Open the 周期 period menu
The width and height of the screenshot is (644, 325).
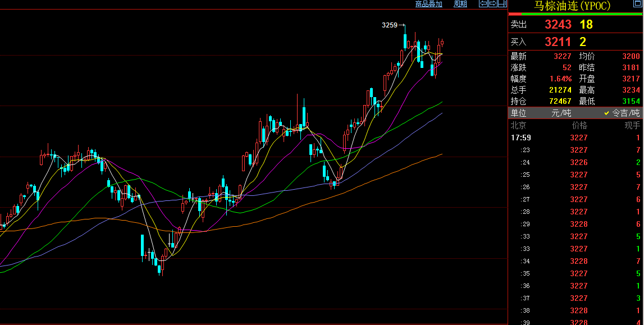pos(460,4)
